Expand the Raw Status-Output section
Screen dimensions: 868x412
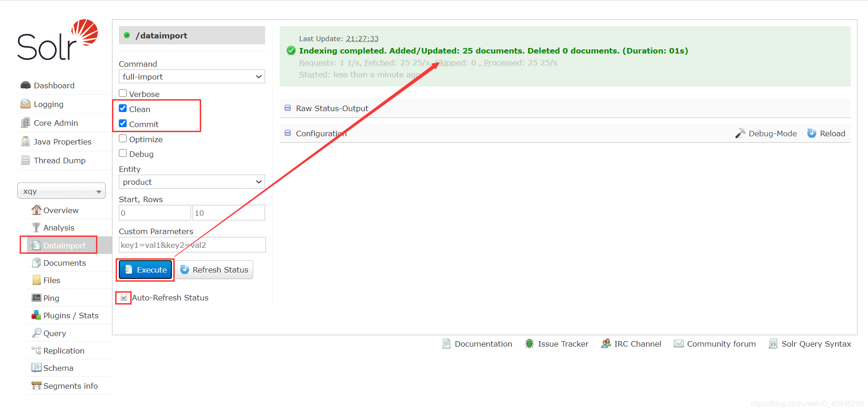[x=332, y=108]
